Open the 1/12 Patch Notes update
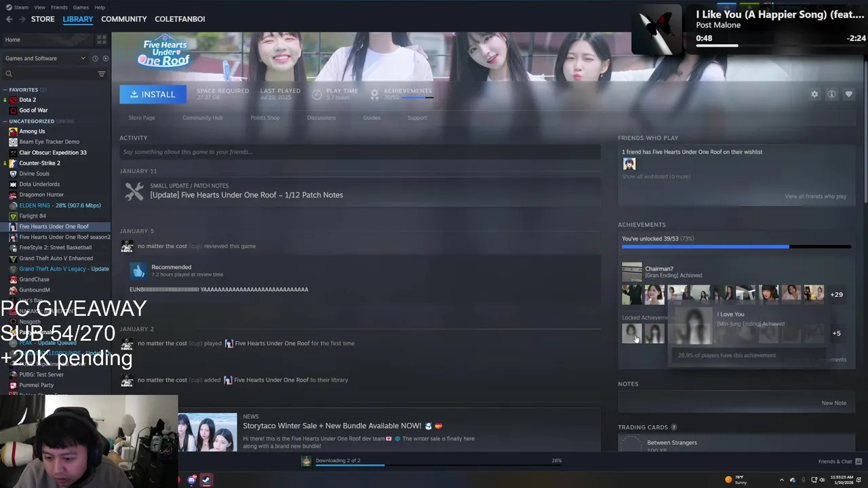Image resolution: width=868 pixels, height=488 pixels. [246, 195]
